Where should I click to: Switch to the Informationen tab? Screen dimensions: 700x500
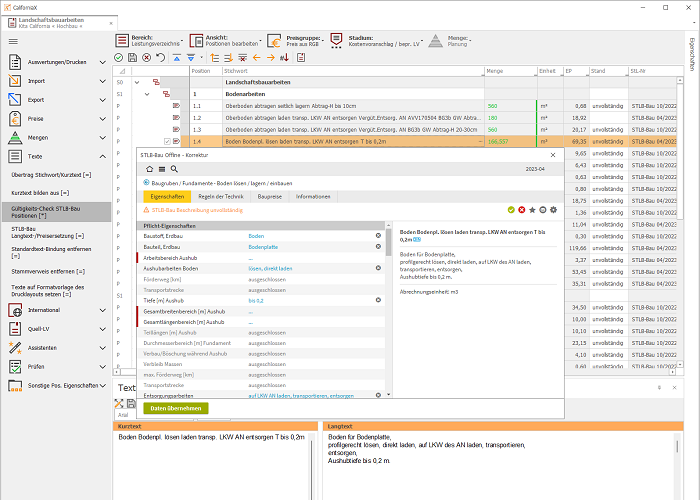[x=313, y=196]
